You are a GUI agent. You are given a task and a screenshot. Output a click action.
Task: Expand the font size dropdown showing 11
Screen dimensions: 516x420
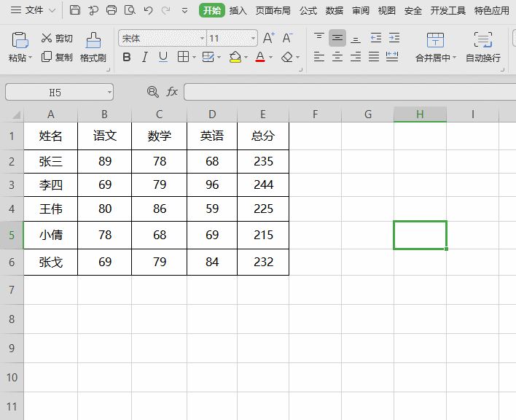click(253, 38)
